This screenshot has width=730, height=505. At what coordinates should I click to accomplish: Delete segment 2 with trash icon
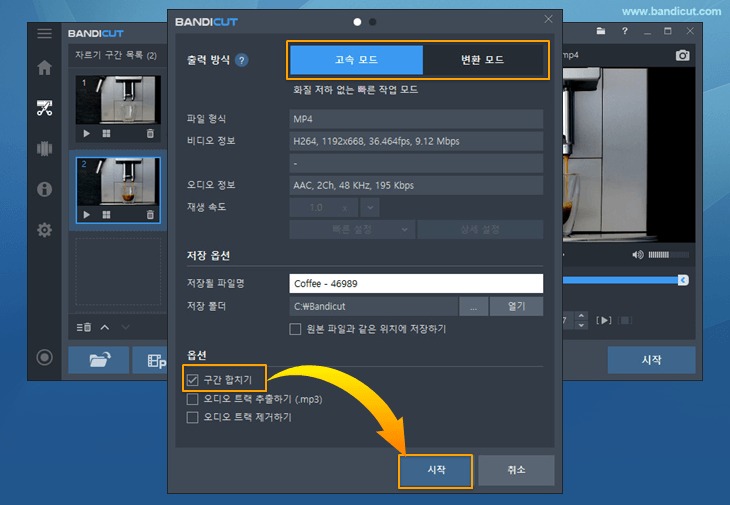(150, 215)
